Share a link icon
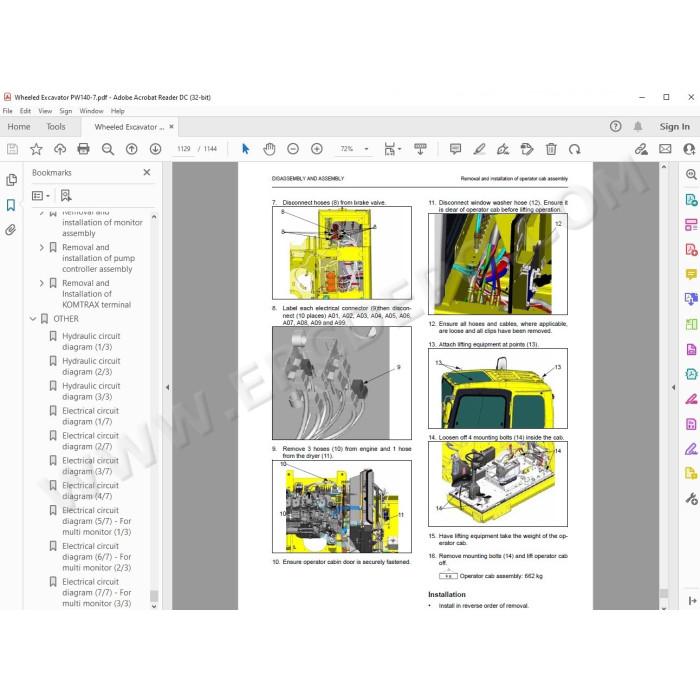This screenshot has height=700, width=700. (x=642, y=149)
